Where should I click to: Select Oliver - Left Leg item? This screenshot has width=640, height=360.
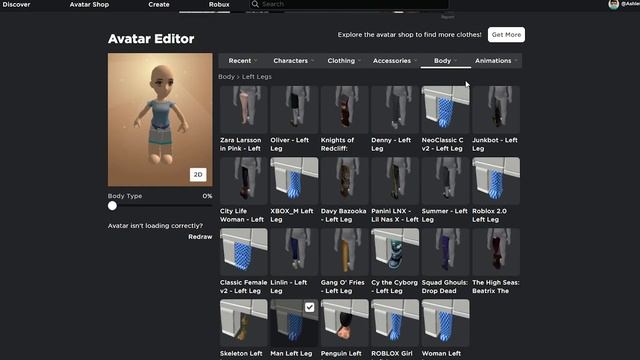click(294, 109)
